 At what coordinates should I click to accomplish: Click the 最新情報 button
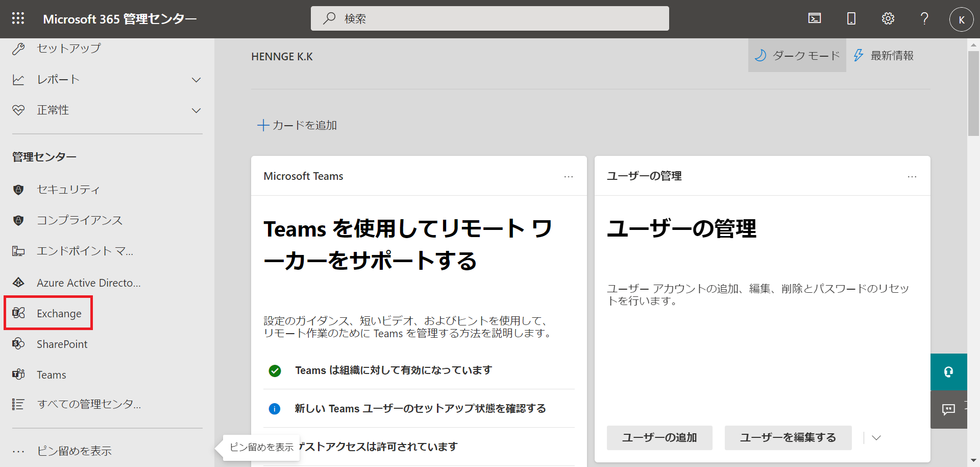pyautogui.click(x=884, y=55)
